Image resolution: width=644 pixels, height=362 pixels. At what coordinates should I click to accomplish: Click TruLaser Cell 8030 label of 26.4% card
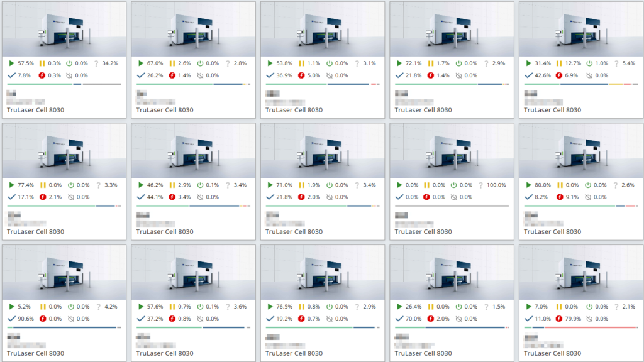pyautogui.click(x=423, y=353)
